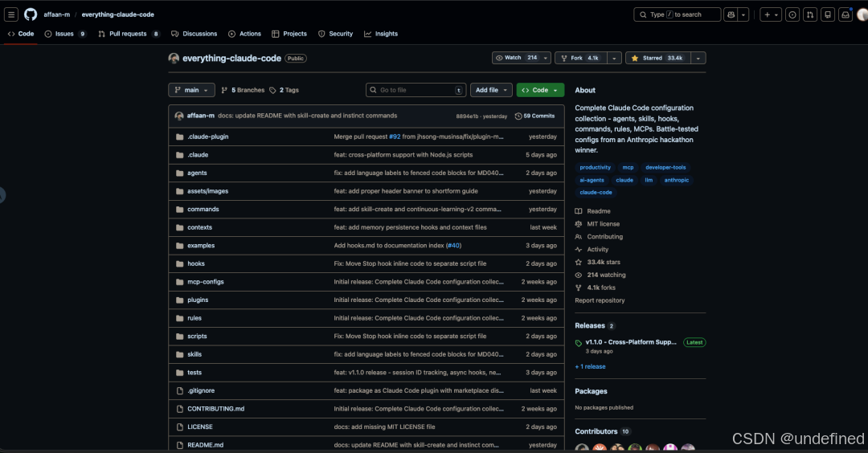Open the skills folder

point(194,354)
